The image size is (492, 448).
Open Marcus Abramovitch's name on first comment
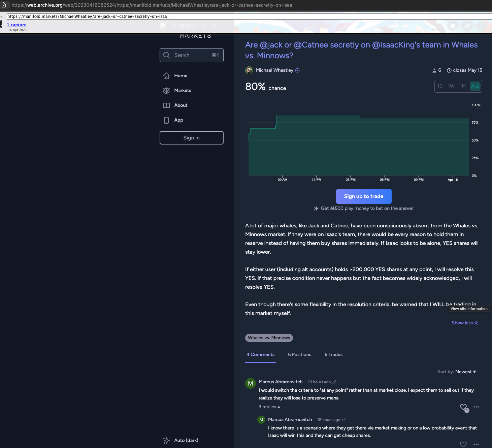pos(281,382)
